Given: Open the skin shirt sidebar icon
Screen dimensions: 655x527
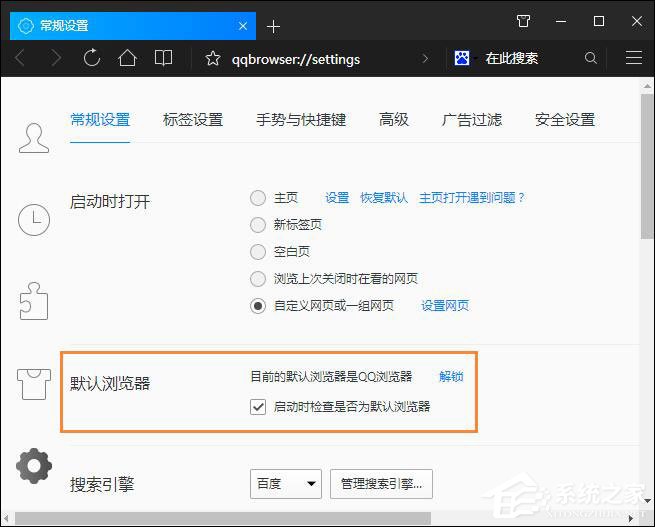Looking at the screenshot, I should coord(34,384).
